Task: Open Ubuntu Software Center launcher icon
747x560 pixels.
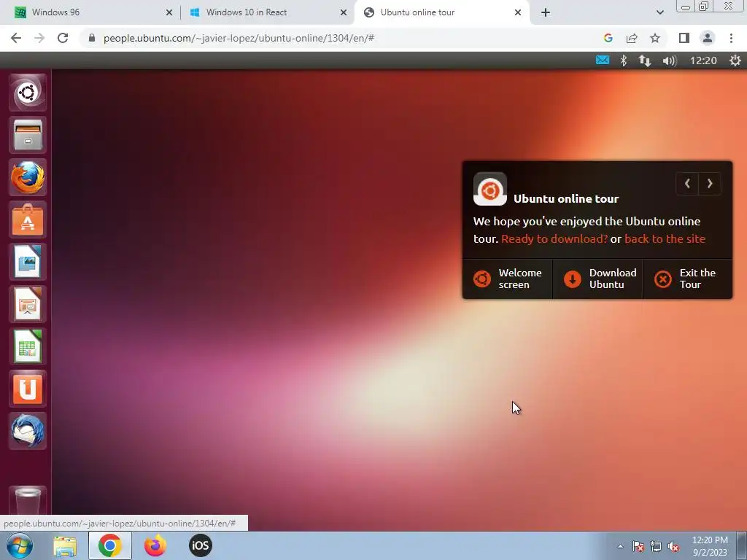Action: tap(28, 219)
